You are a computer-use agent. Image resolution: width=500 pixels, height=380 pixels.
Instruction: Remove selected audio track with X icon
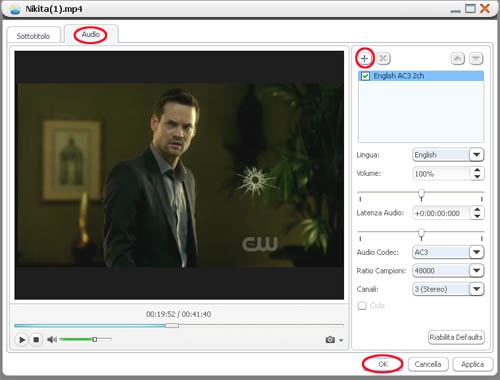click(x=383, y=59)
